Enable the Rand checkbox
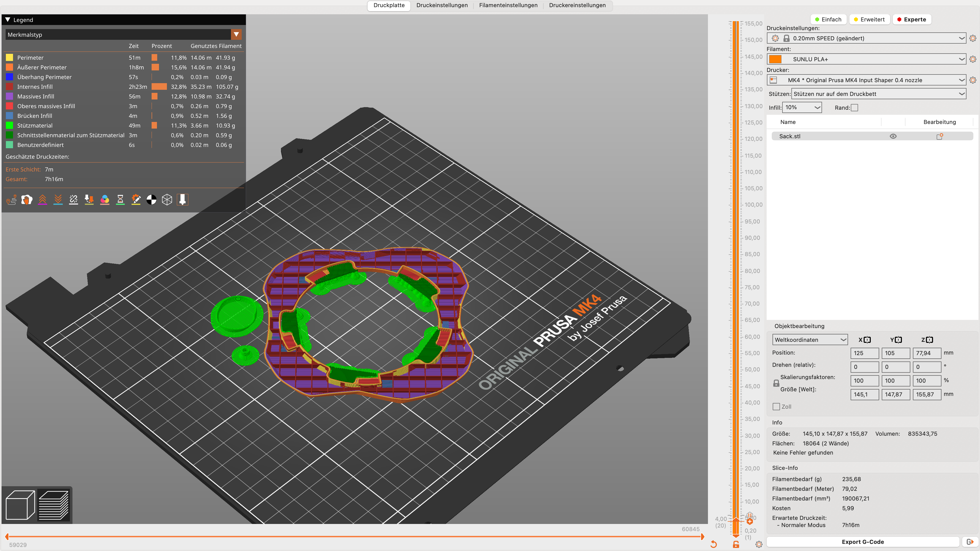980x551 pixels. 854,108
